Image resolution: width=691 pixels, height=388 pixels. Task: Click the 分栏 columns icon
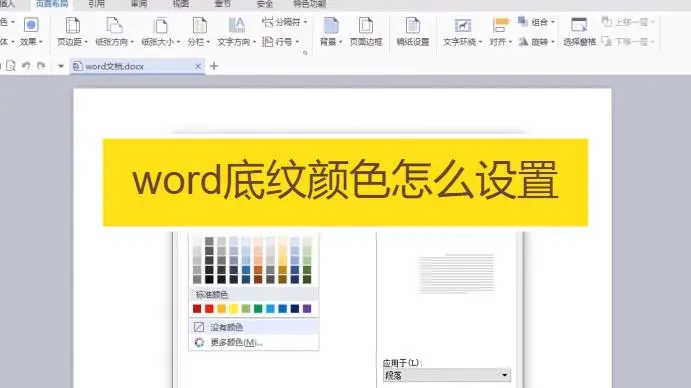tap(199, 25)
